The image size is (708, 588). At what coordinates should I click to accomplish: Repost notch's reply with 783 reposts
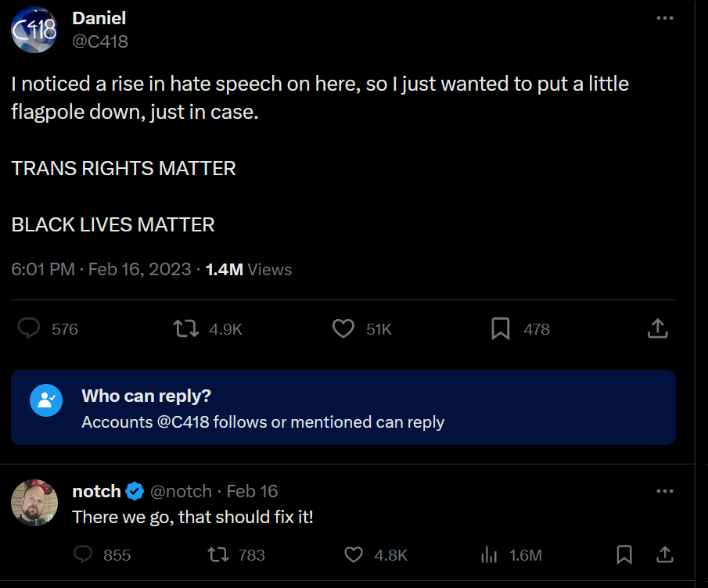click(217, 555)
